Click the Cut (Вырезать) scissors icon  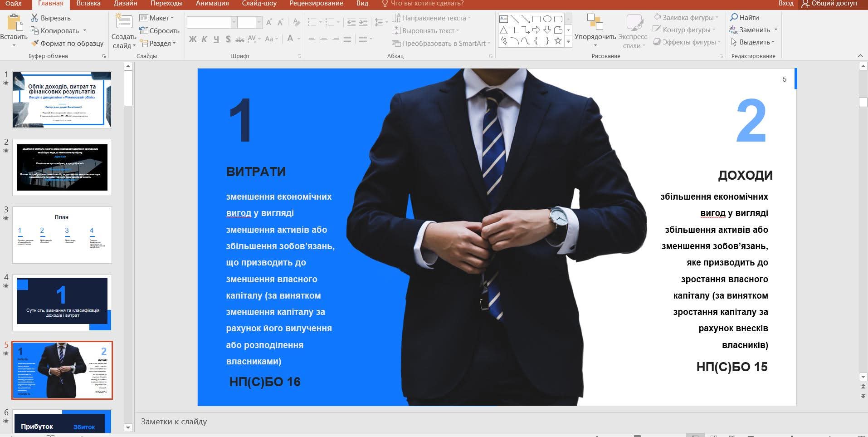tap(34, 18)
